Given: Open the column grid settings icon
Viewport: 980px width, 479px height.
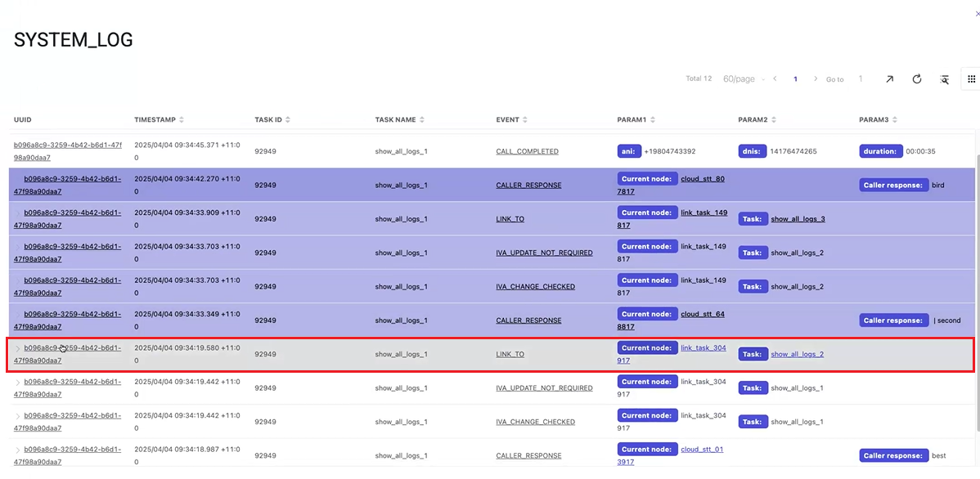Looking at the screenshot, I should click(971, 79).
